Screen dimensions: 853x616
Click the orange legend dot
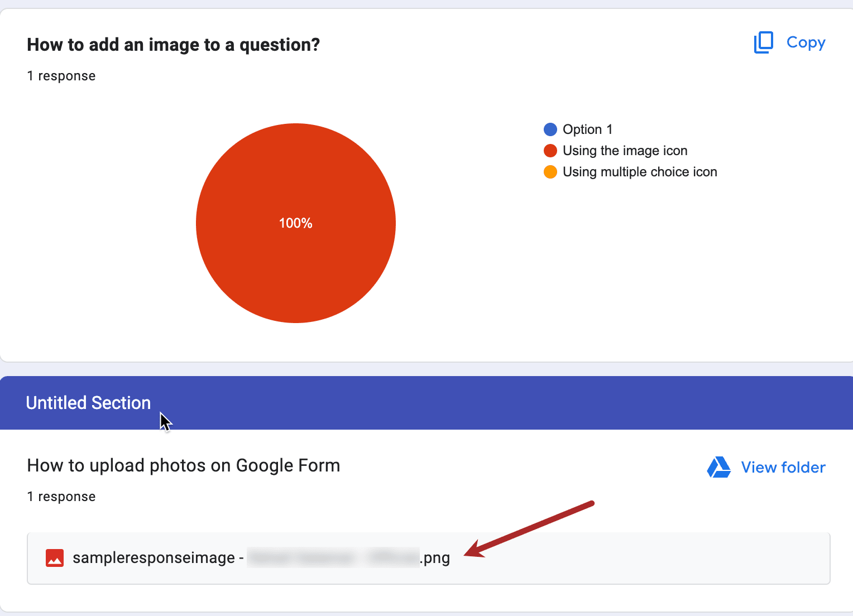(550, 172)
